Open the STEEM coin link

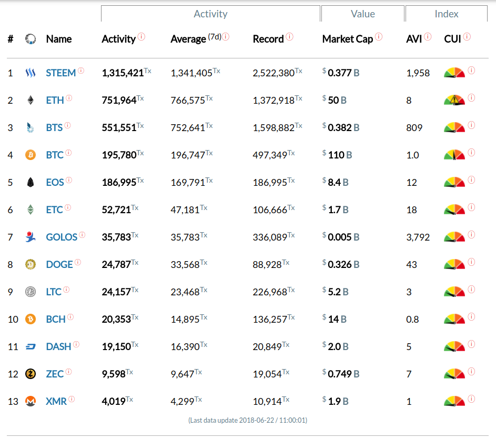pyautogui.click(x=60, y=73)
